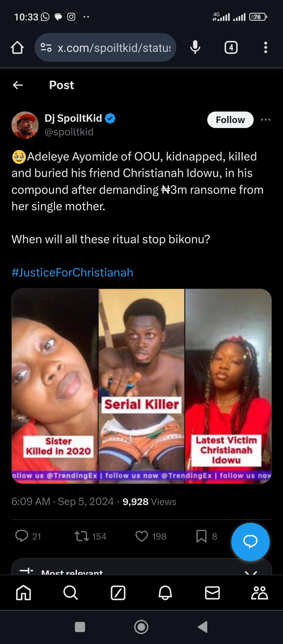
Task: Follow Dj SpoiltKid
Action: pyautogui.click(x=230, y=120)
